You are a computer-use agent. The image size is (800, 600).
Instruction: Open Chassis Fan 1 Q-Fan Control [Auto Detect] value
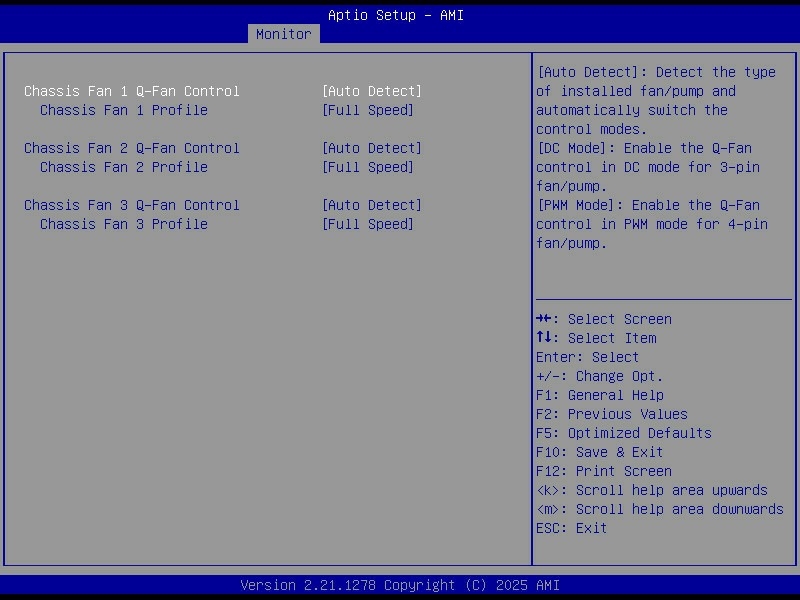tap(371, 91)
